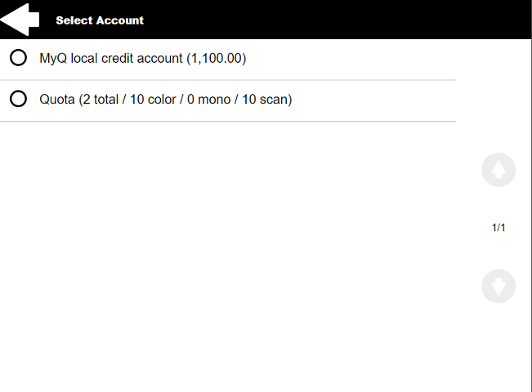The width and height of the screenshot is (532, 392).
Task: Click the word "MyQ" in first row
Action: click(x=53, y=59)
